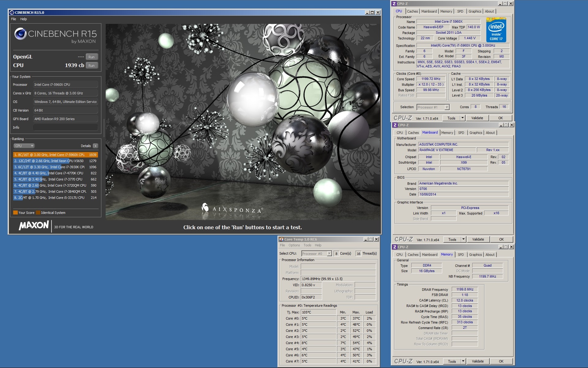The width and height of the screenshot is (588, 368).
Task: Switch to About tab in top CPU-Z window
Action: (489, 11)
